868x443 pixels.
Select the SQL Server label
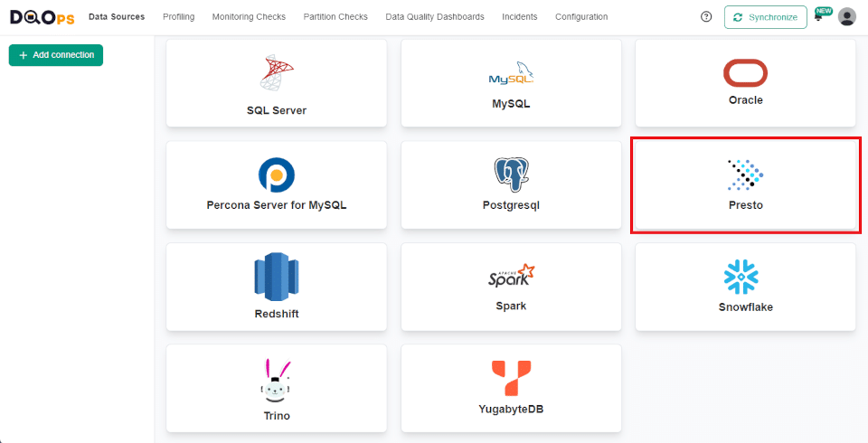pyautogui.click(x=277, y=110)
